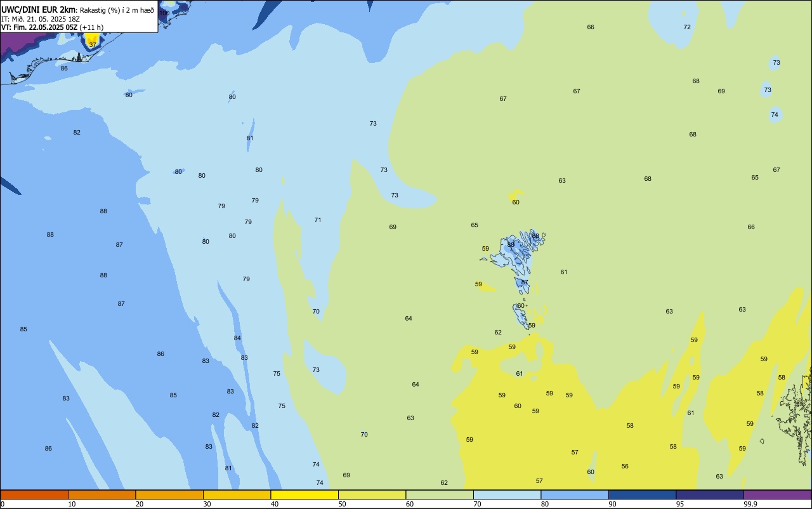Image resolution: width=812 pixels, height=509 pixels.
Task: Select the '71' humidity value
Action: pos(318,220)
